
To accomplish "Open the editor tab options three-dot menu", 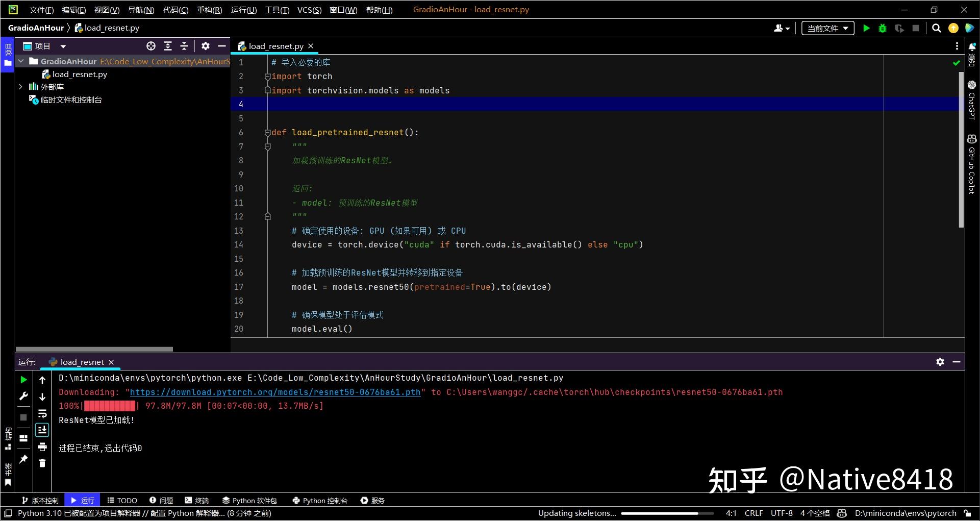I will [957, 46].
